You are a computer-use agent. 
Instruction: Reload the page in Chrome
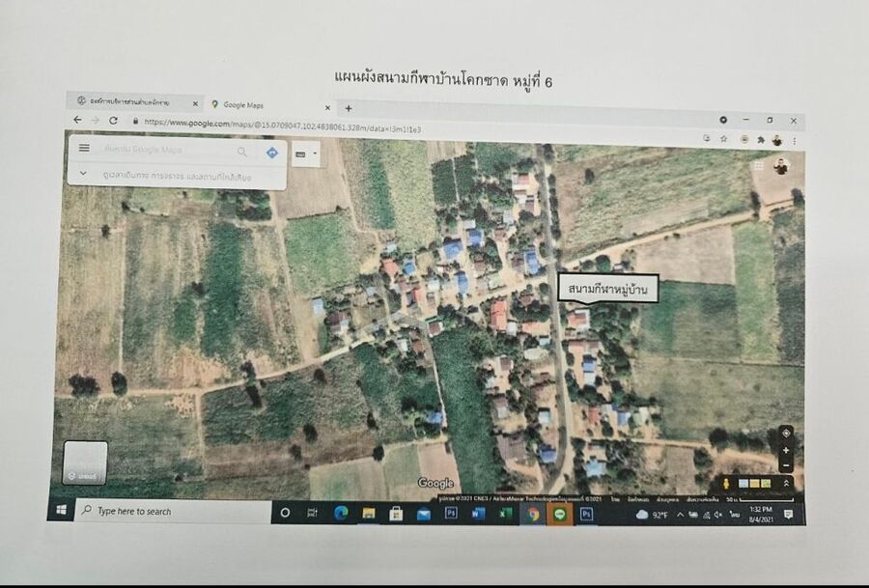pos(113,121)
